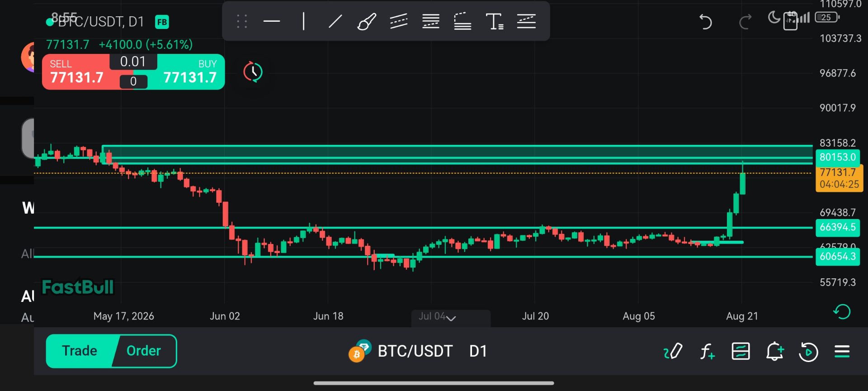Select the vertical line drawing tool
Image resolution: width=868 pixels, height=391 pixels.
click(x=303, y=21)
